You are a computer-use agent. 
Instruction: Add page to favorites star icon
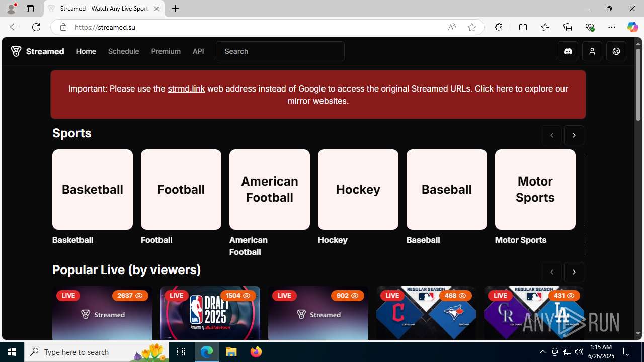click(472, 27)
